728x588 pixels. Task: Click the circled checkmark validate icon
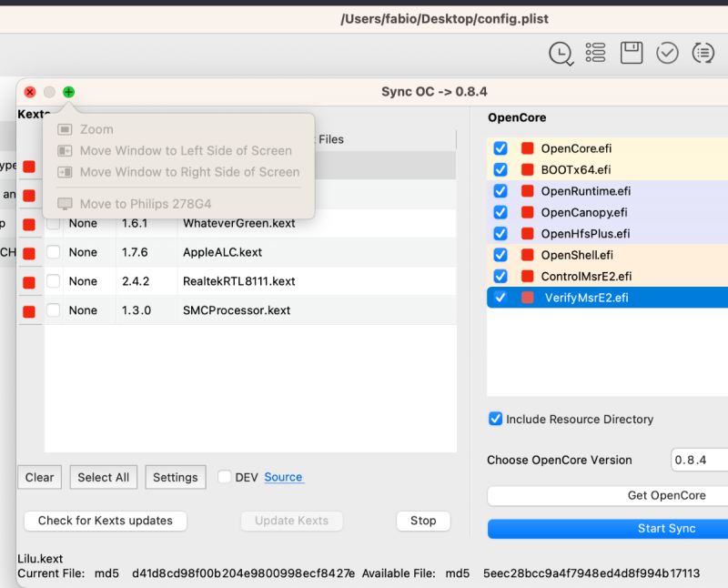[x=668, y=54]
